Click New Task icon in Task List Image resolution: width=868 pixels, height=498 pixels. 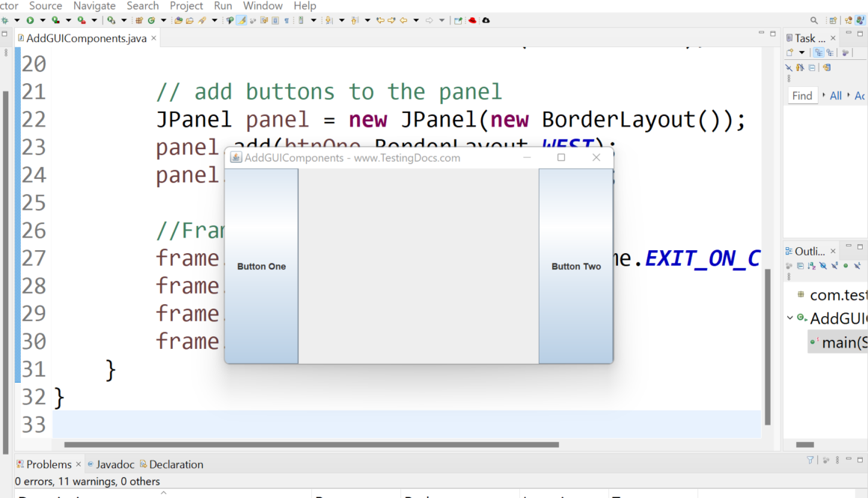pos(789,52)
